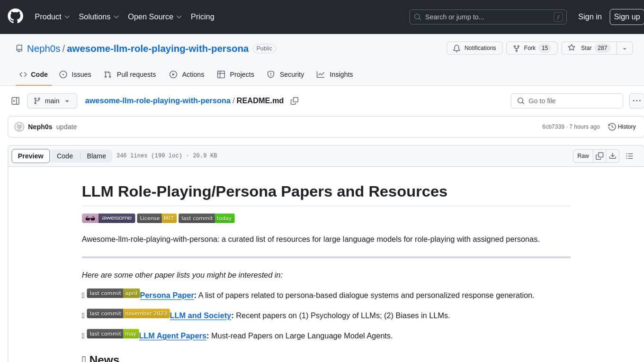This screenshot has width=644, height=362.
Task: Switch to the Projects tab
Action: coord(236,74)
